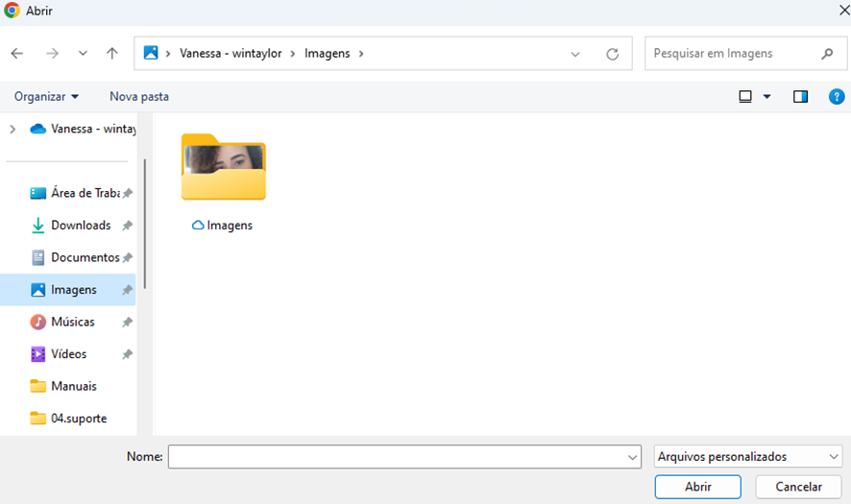This screenshot has width=851, height=504.
Task: Open Vídeos in the sidebar
Action: point(68,354)
